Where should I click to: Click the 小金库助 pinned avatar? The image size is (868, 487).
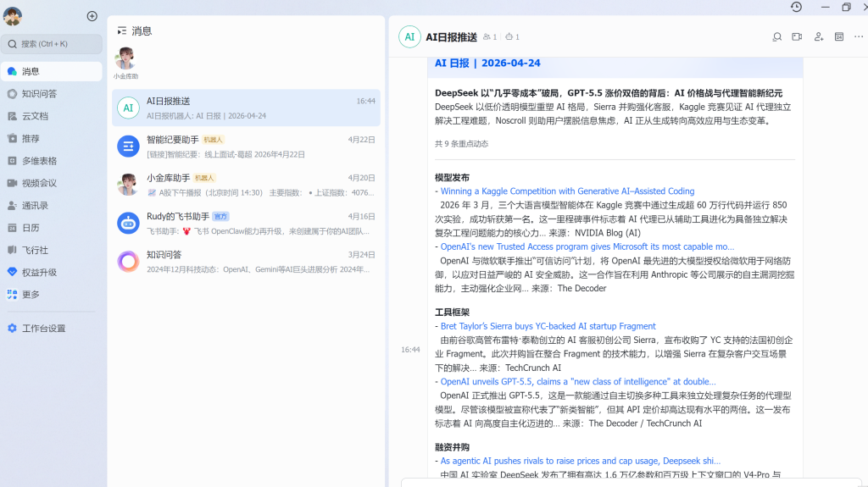(125, 58)
